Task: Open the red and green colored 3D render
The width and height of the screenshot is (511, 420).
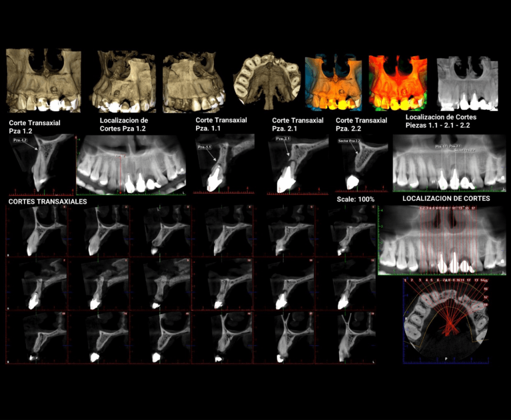Action: [x=398, y=83]
